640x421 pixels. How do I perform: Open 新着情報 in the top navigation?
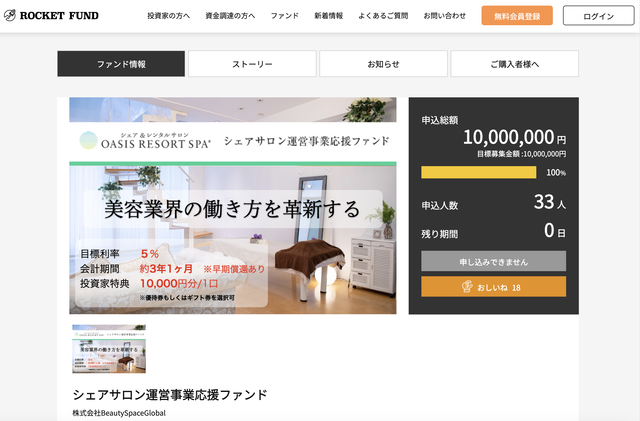pyautogui.click(x=329, y=16)
